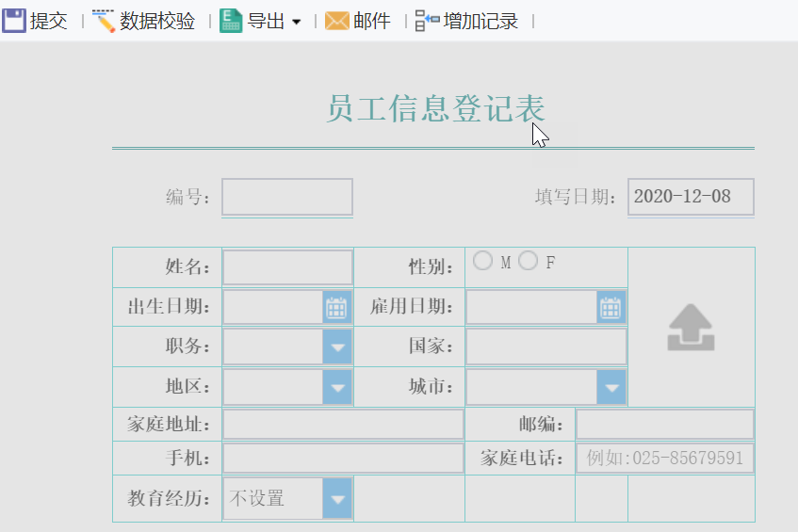Open the birth date (出生日期) calendar picker
The height and width of the screenshot is (532, 798).
337,307
